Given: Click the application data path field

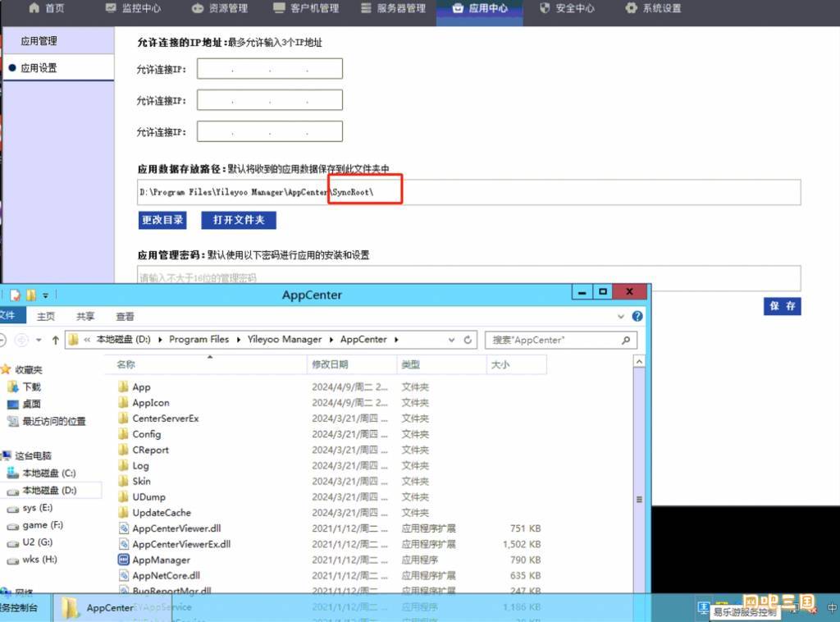Looking at the screenshot, I should pos(468,192).
